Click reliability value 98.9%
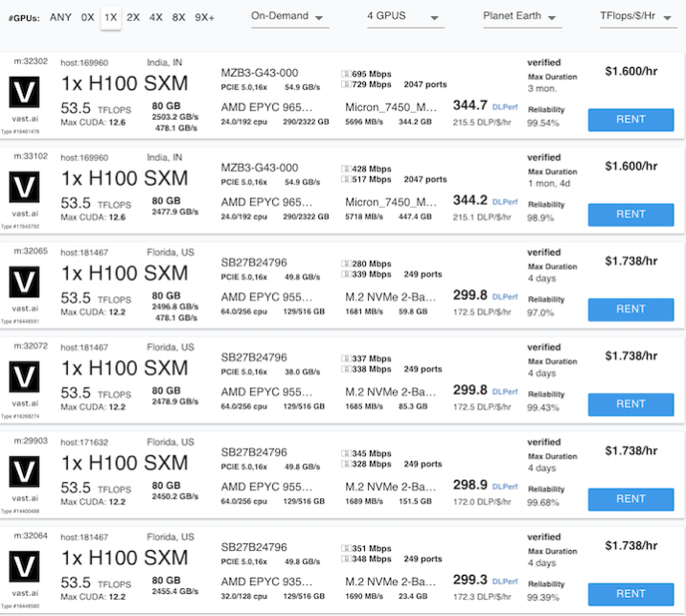 pyautogui.click(x=540, y=218)
